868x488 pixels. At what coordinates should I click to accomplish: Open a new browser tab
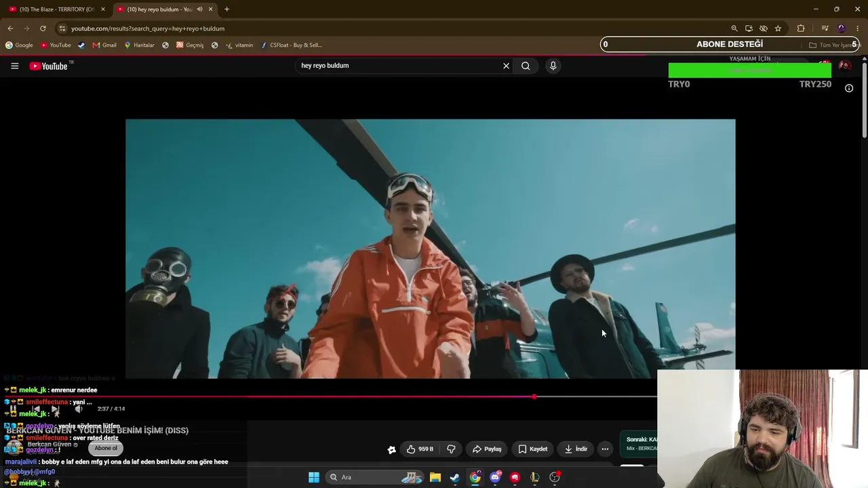(226, 9)
